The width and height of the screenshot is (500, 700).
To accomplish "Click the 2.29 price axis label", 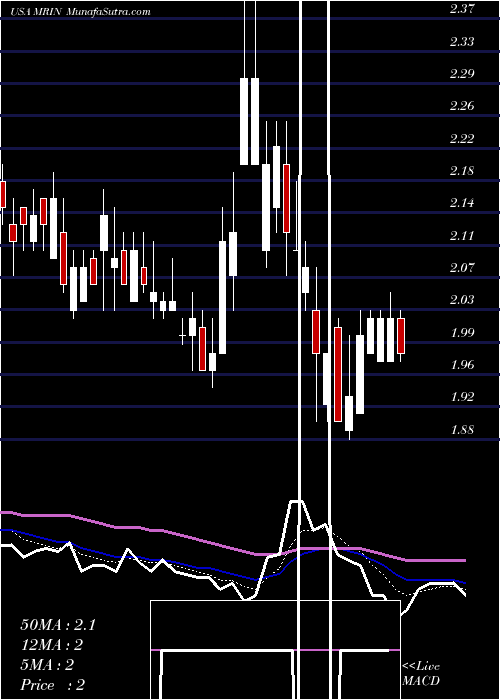I will (462, 74).
